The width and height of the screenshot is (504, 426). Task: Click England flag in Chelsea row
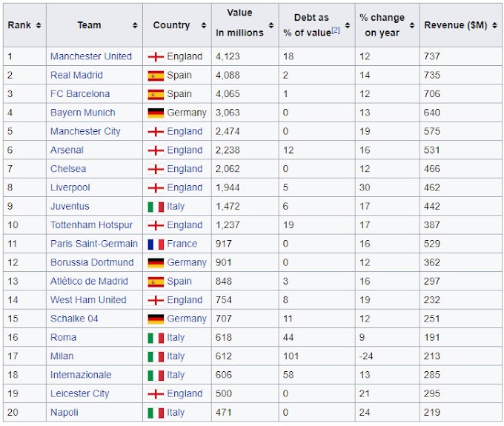(156, 170)
